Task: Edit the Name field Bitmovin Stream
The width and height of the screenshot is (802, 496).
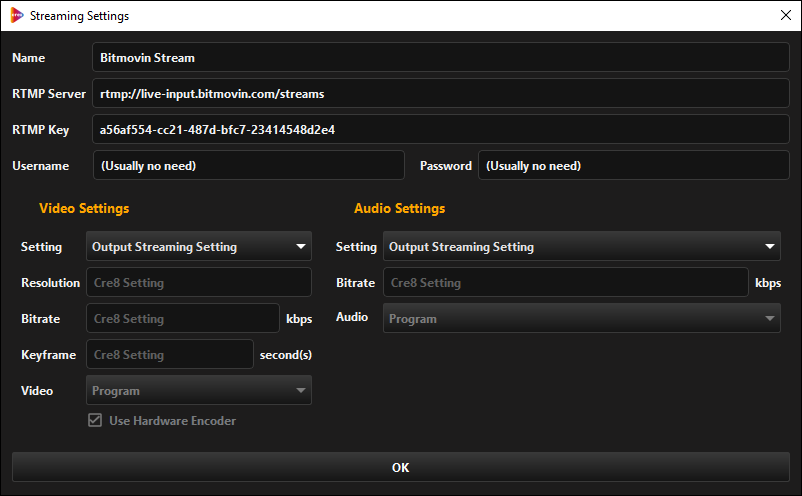Action: point(440,57)
